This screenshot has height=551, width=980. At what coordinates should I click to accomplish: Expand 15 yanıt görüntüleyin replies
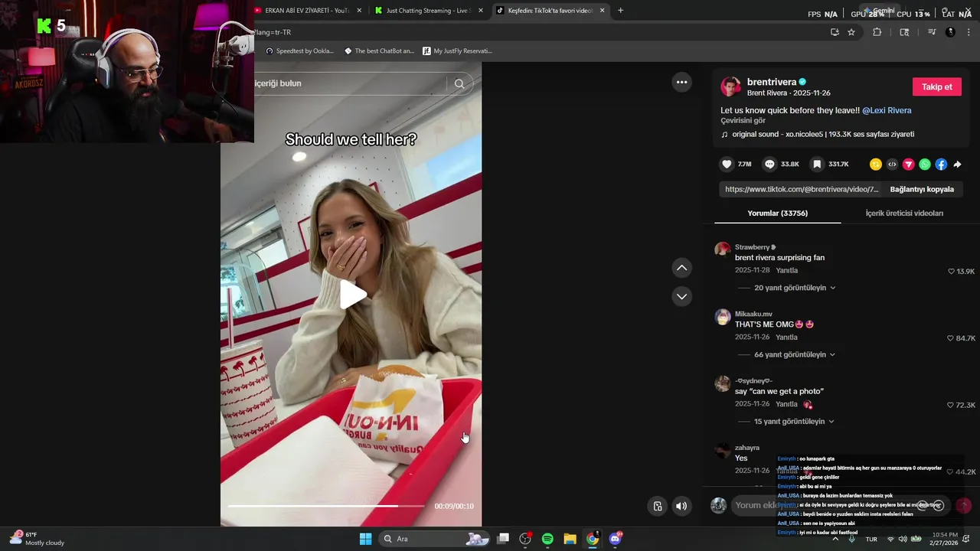795,421
